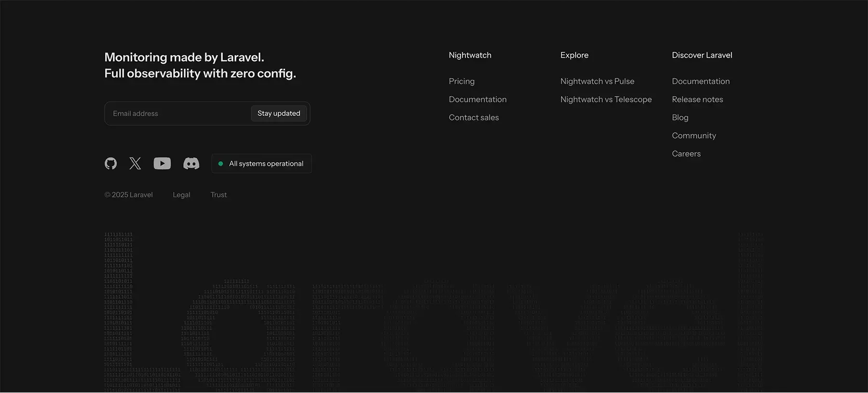Open the YouTube channel icon
Image resolution: width=868 pixels, height=393 pixels.
pyautogui.click(x=162, y=164)
